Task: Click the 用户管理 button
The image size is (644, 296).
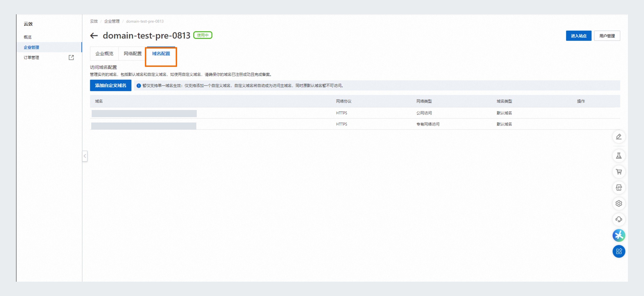Action: 607,36
